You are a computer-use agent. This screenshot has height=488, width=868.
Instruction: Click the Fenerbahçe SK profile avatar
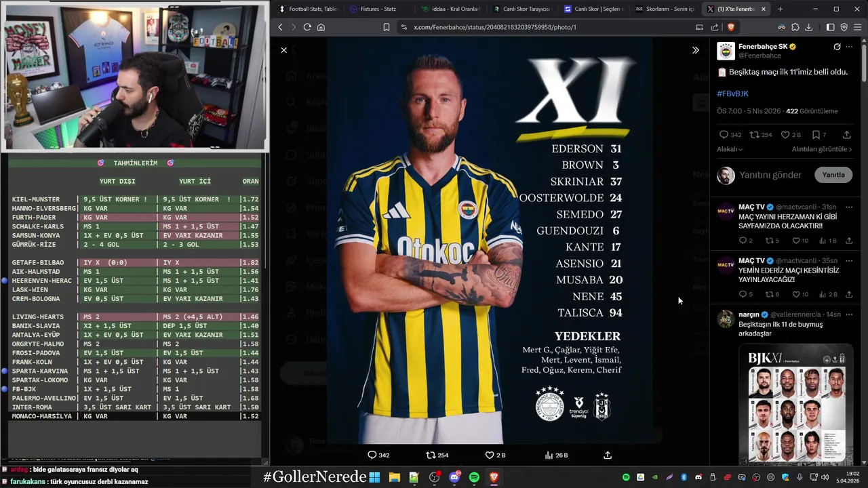click(726, 51)
